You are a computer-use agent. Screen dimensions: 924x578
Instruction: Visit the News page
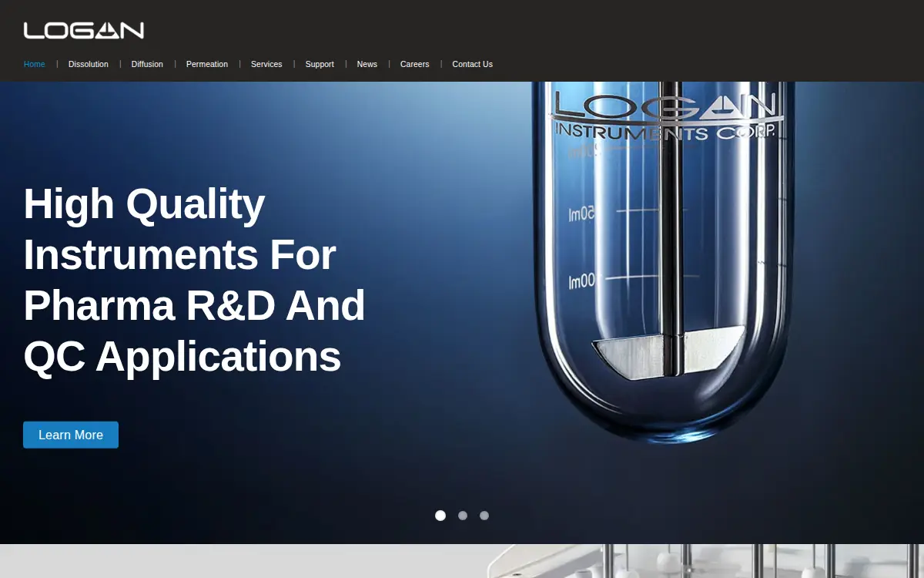tap(367, 64)
